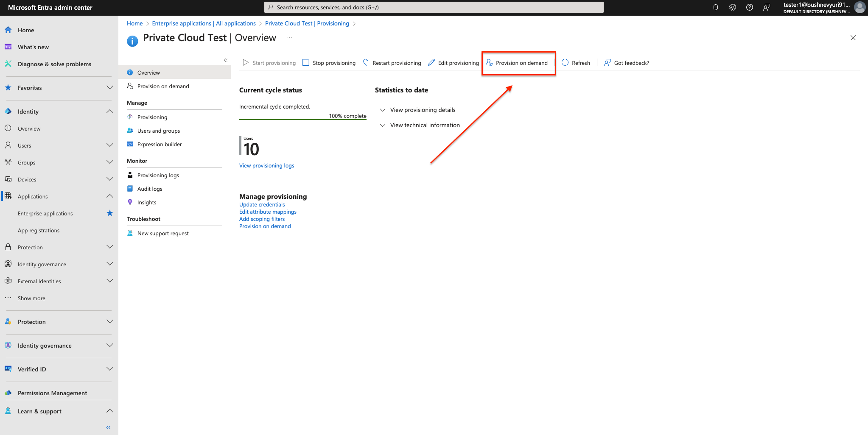Screen dimensions: 868x435
Task: Click Enterprise applications | All applications breadcrumb
Action: (x=204, y=23)
